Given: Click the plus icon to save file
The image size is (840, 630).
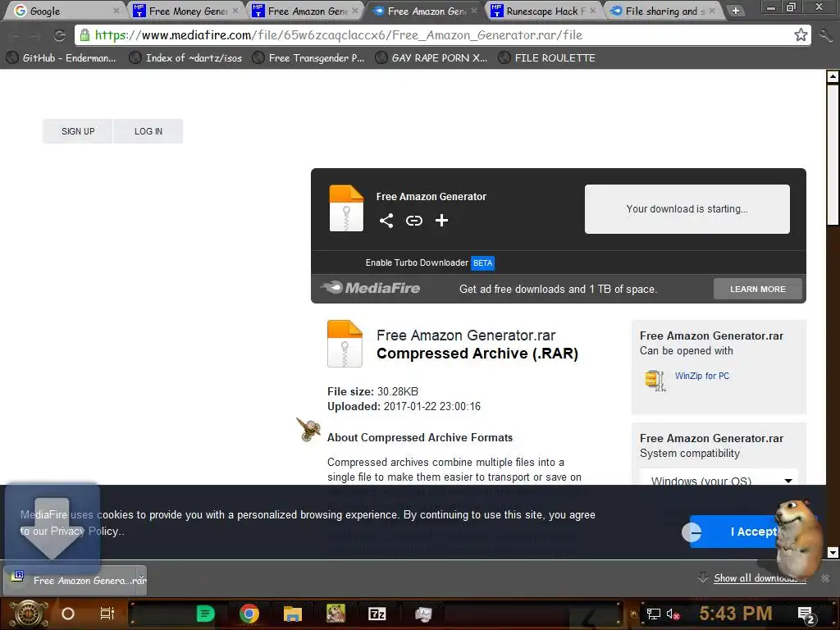Looking at the screenshot, I should point(441,220).
